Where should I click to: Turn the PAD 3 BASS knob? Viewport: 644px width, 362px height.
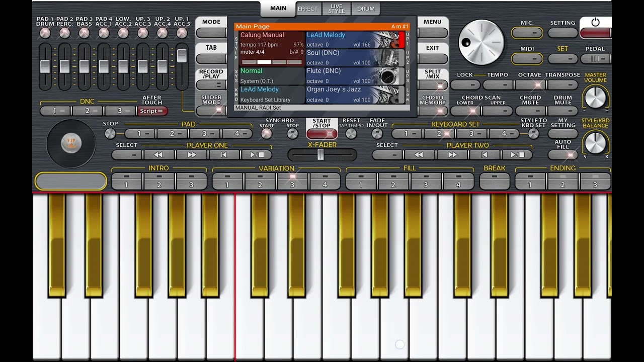(84, 33)
